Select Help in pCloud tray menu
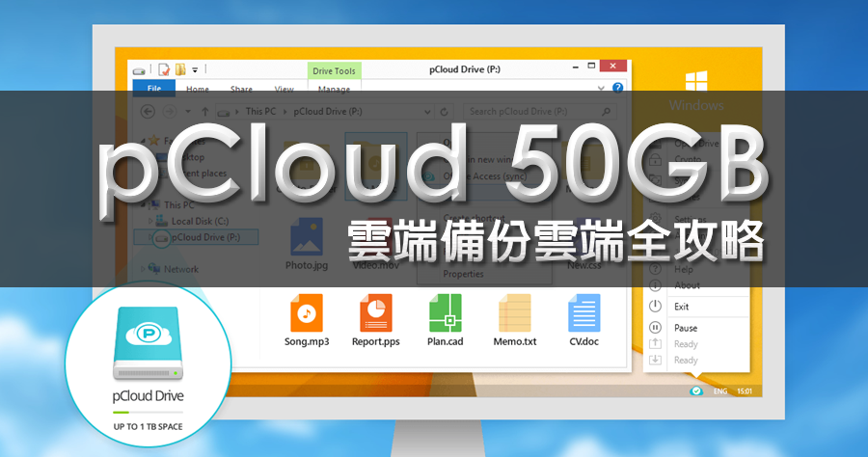This screenshot has width=868, height=457. click(683, 269)
